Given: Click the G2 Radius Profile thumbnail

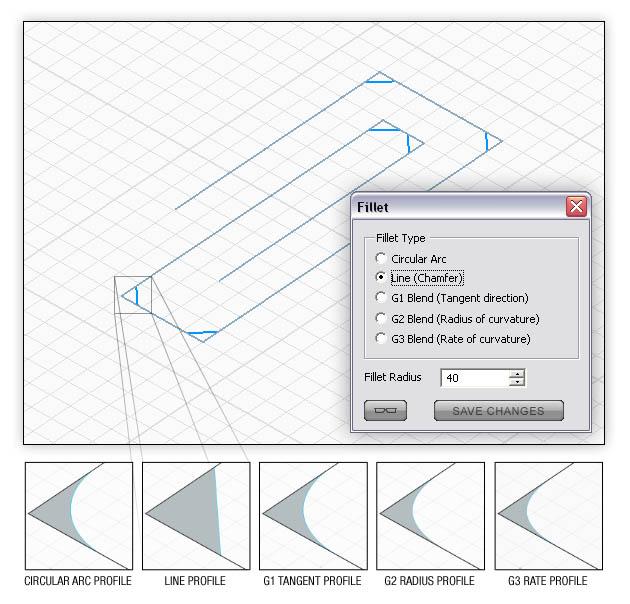Looking at the screenshot, I should [430, 516].
